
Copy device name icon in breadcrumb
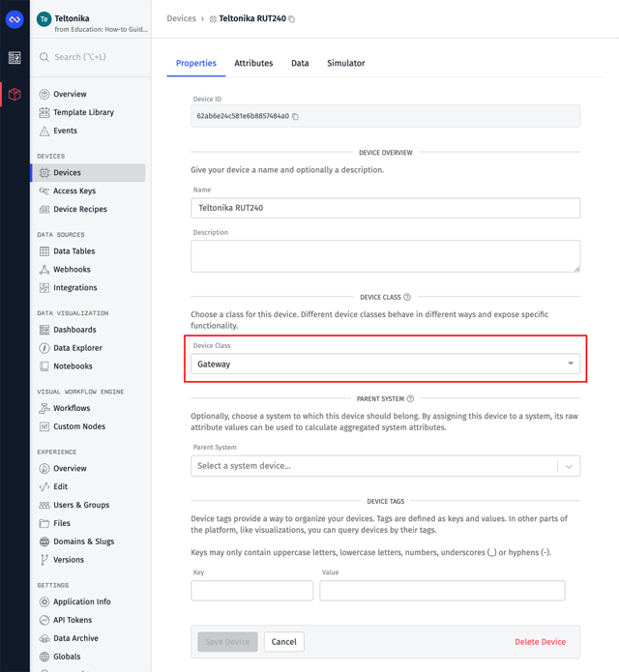(x=292, y=19)
